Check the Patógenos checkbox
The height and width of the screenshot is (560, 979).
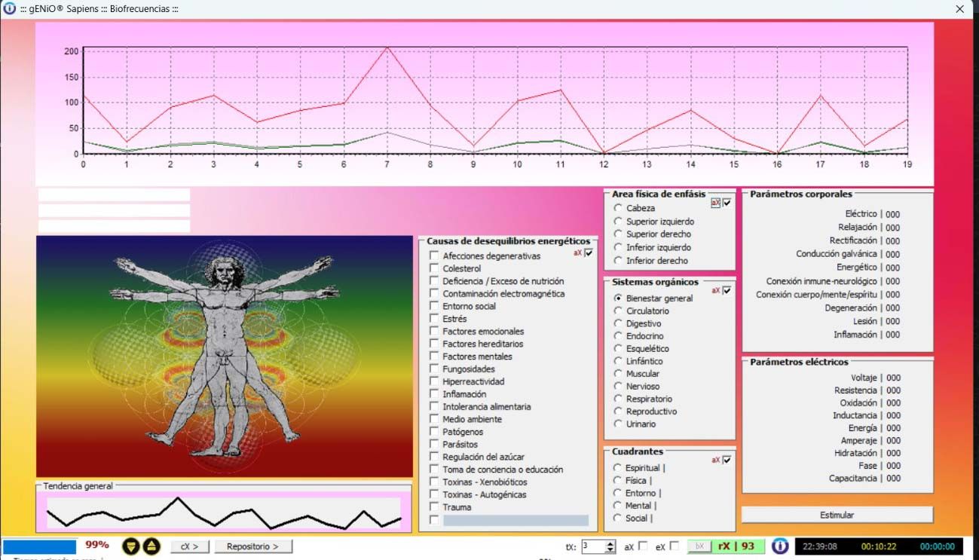click(435, 432)
